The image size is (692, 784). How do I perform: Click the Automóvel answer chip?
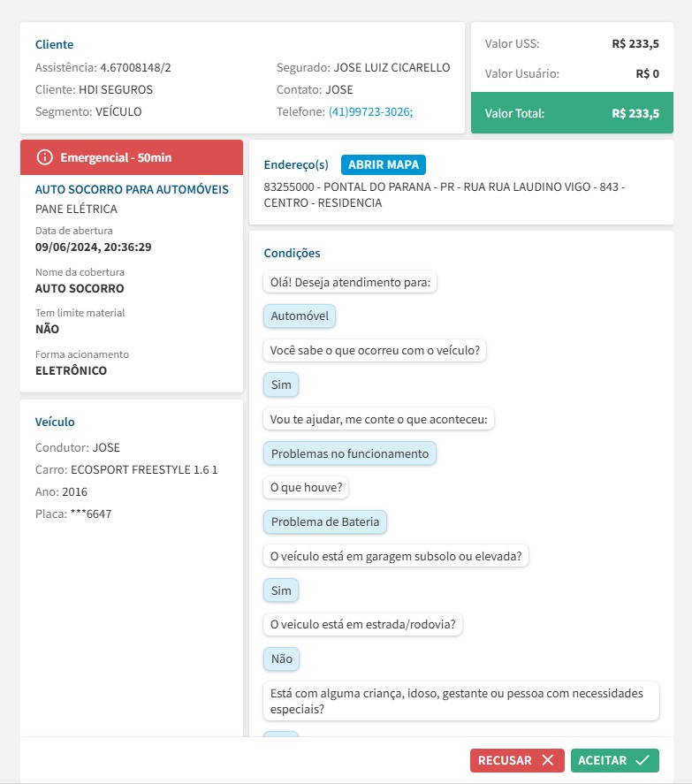click(300, 316)
